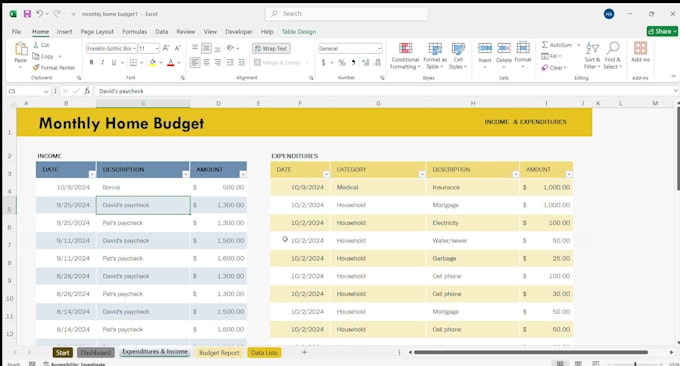The width and height of the screenshot is (680, 366).
Task: Click in the Search box
Action: pos(346,14)
